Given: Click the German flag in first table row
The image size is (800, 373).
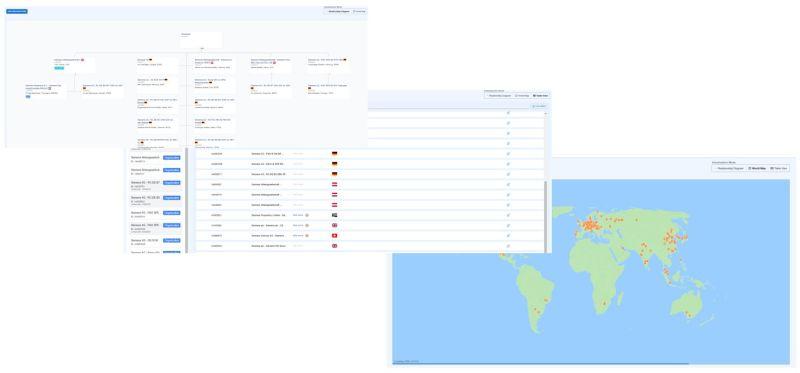Looking at the screenshot, I should [335, 154].
